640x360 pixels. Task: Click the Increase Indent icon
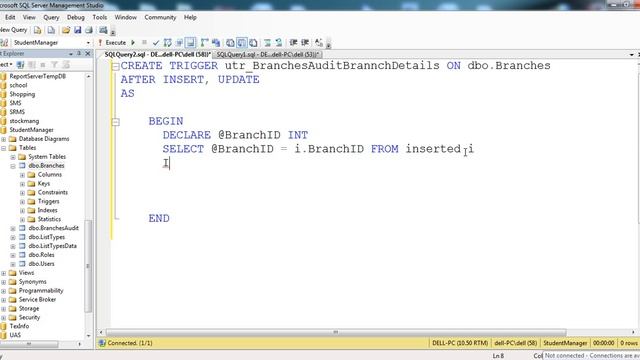[x=304, y=42]
